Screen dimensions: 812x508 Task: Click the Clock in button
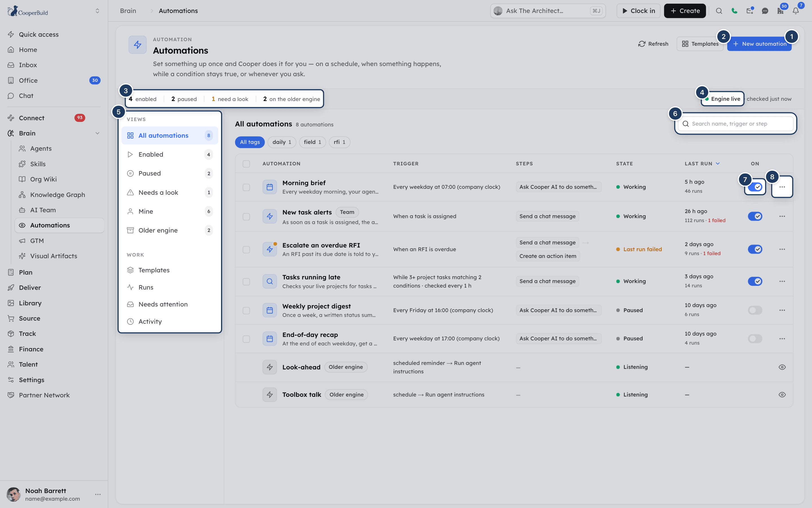(x=638, y=11)
